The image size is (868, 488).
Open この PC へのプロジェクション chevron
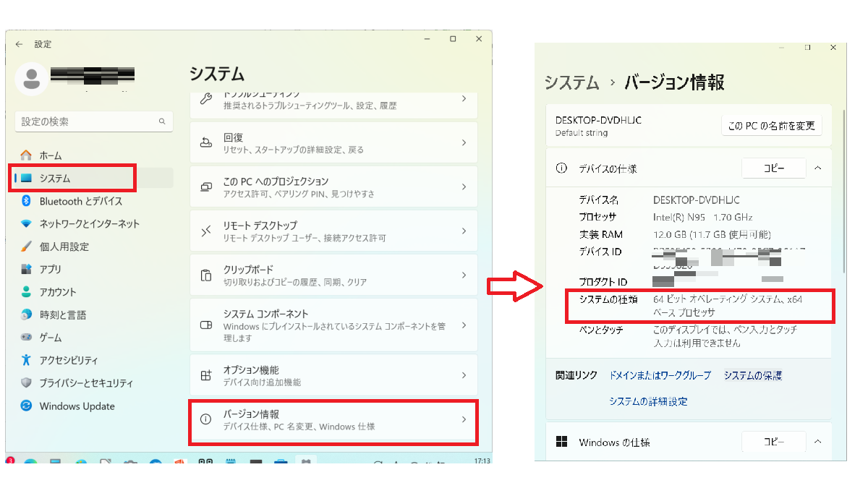coord(464,187)
